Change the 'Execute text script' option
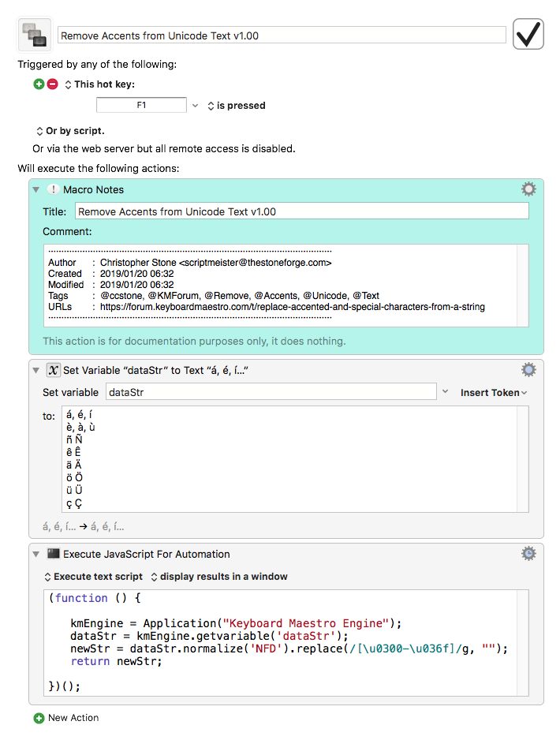This screenshot has height=740, width=560. 93,577
